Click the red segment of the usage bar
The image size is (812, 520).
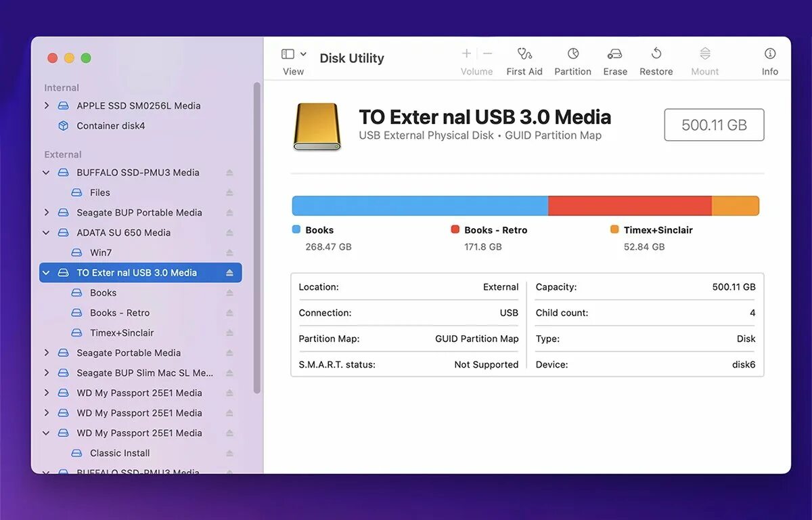[630, 206]
